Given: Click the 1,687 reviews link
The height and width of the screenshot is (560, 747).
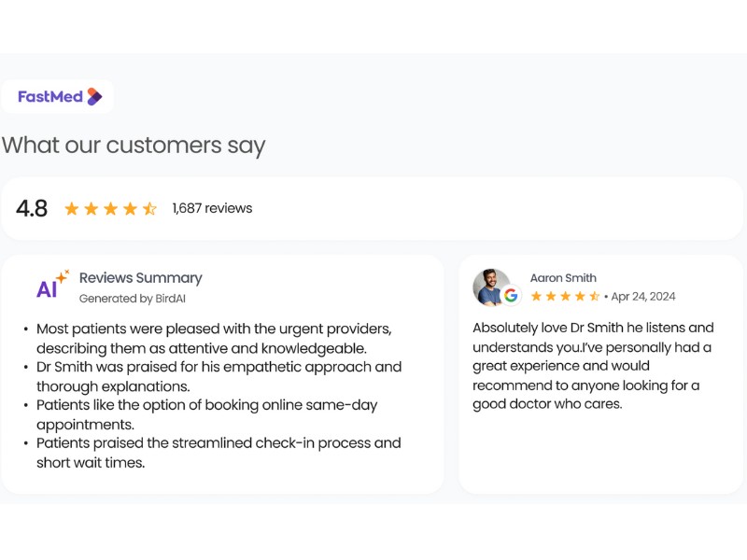Looking at the screenshot, I should (212, 208).
